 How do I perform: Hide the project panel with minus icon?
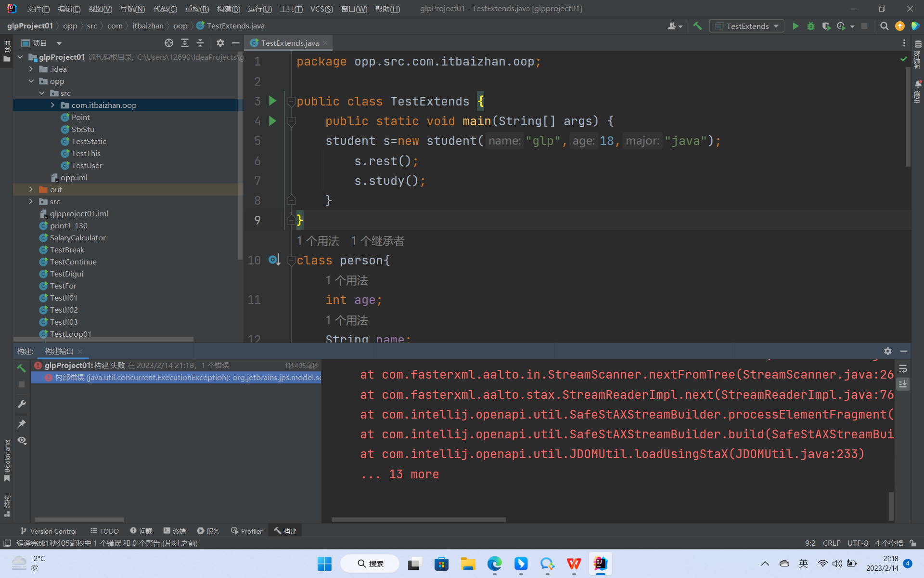coord(236,43)
